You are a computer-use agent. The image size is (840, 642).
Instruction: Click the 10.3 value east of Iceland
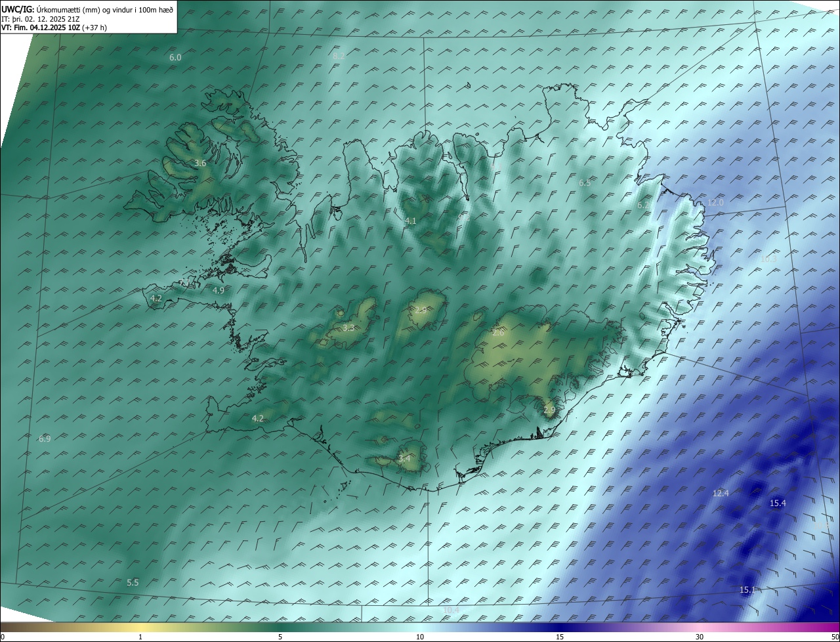[x=768, y=259]
